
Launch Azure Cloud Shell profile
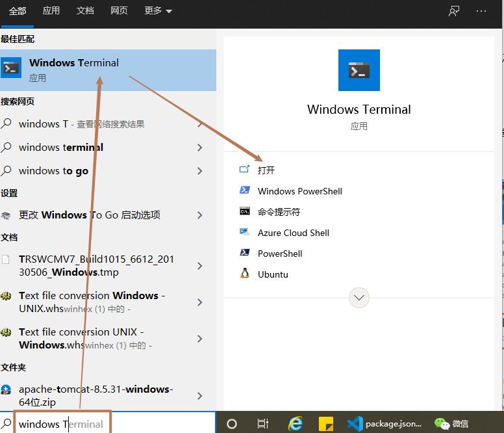point(294,233)
